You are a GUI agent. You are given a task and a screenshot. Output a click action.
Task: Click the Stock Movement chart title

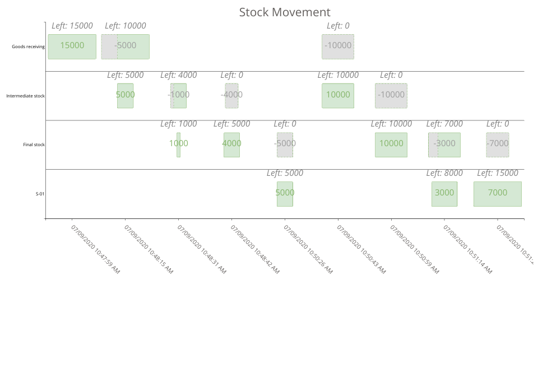(285, 12)
